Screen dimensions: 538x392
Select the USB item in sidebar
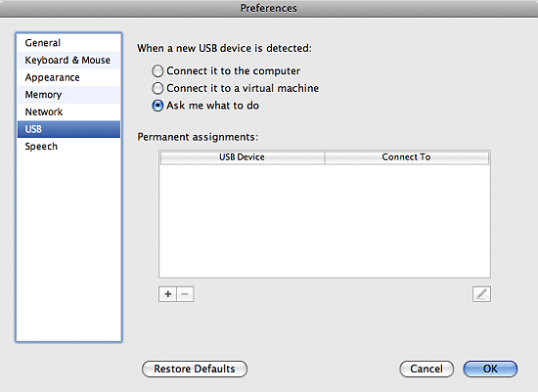pyautogui.click(x=68, y=129)
